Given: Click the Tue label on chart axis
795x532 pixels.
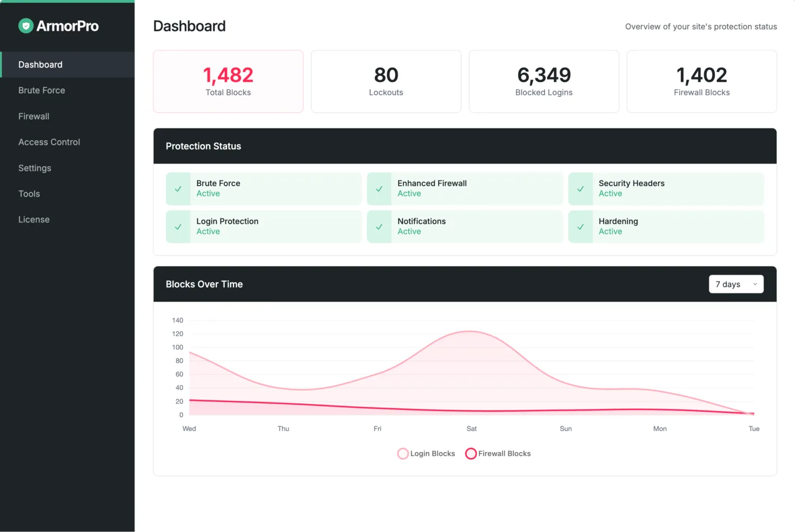Looking at the screenshot, I should pos(754,429).
